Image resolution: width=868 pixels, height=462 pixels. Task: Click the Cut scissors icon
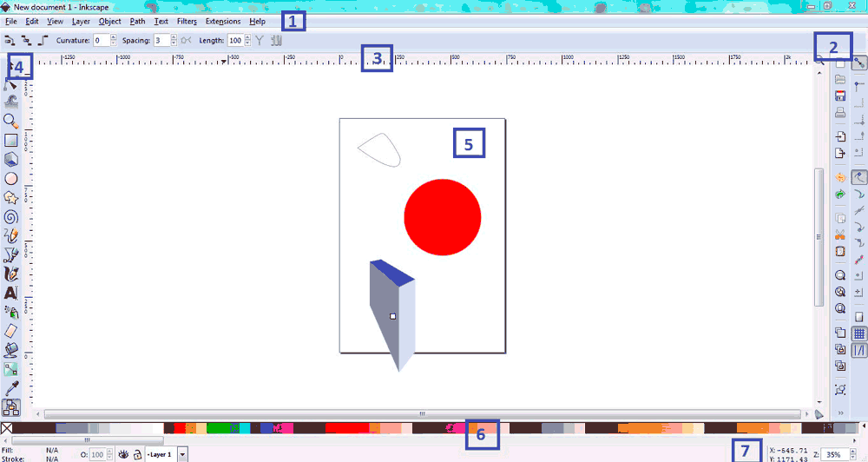click(840, 234)
